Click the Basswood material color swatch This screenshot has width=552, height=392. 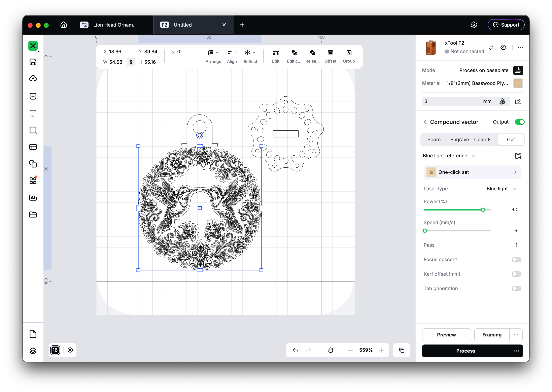pyautogui.click(x=518, y=83)
